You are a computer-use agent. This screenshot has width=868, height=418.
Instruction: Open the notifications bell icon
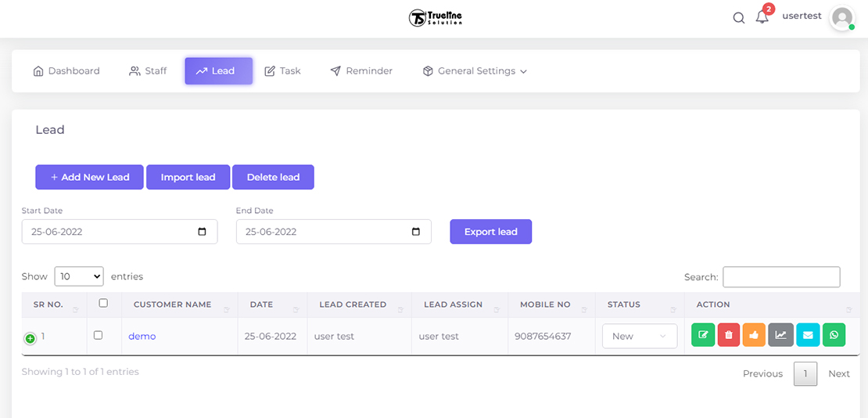(762, 17)
